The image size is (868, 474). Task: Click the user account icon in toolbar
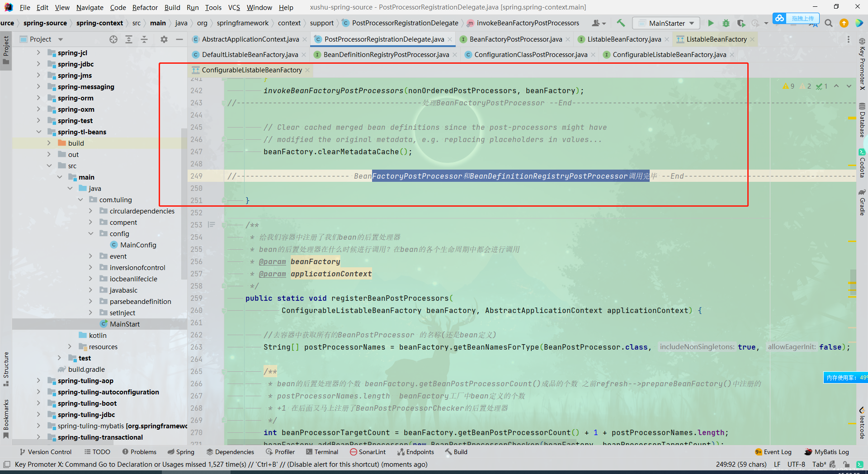coord(599,23)
